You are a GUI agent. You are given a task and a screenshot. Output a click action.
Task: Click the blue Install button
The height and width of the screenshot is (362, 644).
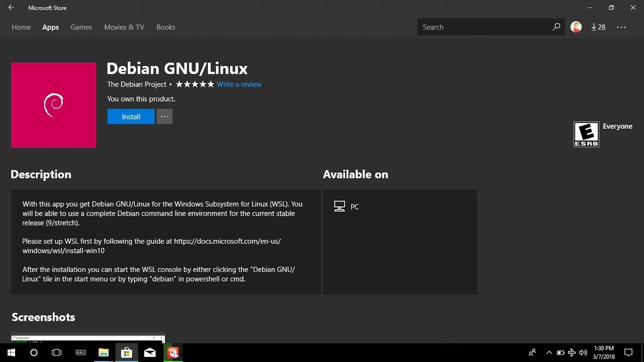(131, 117)
